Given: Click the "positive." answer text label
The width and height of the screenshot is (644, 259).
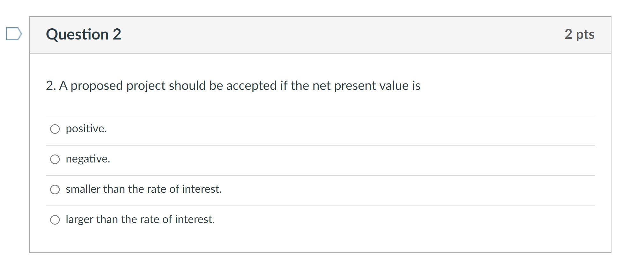Looking at the screenshot, I should (86, 129).
